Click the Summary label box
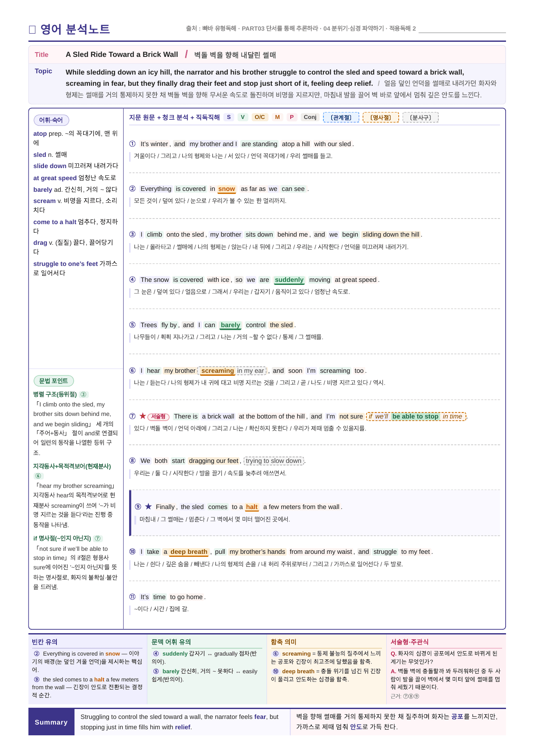 [51, 722]
